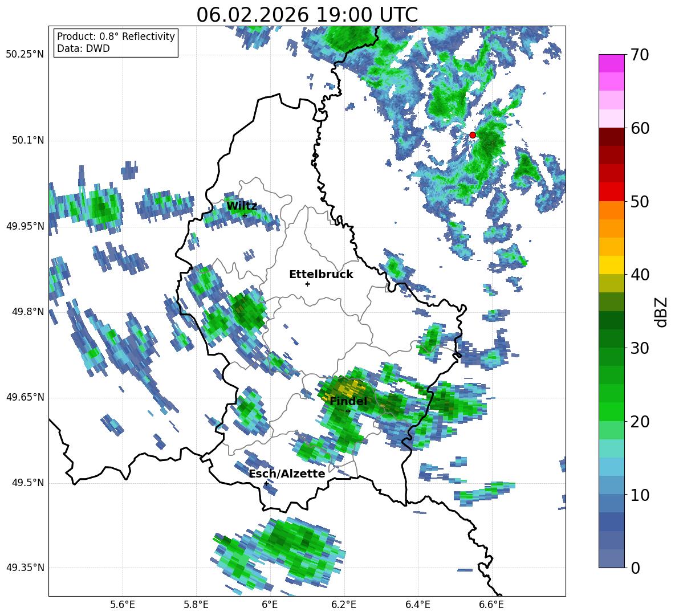Screen dimensions: 675x616
Task: Click the magenta top band of the colorbar
Action: click(611, 64)
